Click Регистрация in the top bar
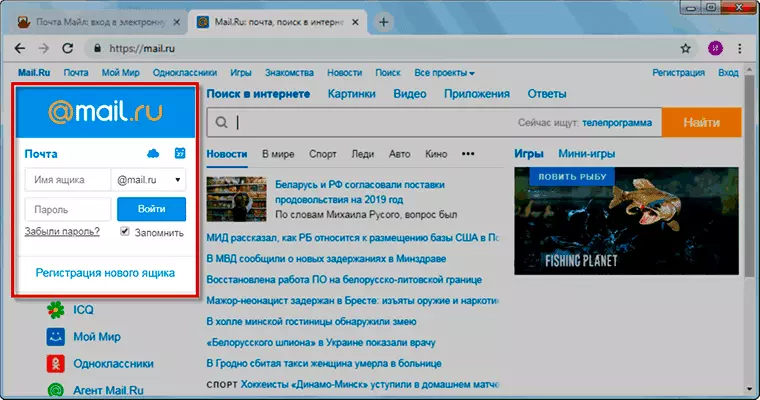This screenshot has height=400, width=760. coord(678,73)
